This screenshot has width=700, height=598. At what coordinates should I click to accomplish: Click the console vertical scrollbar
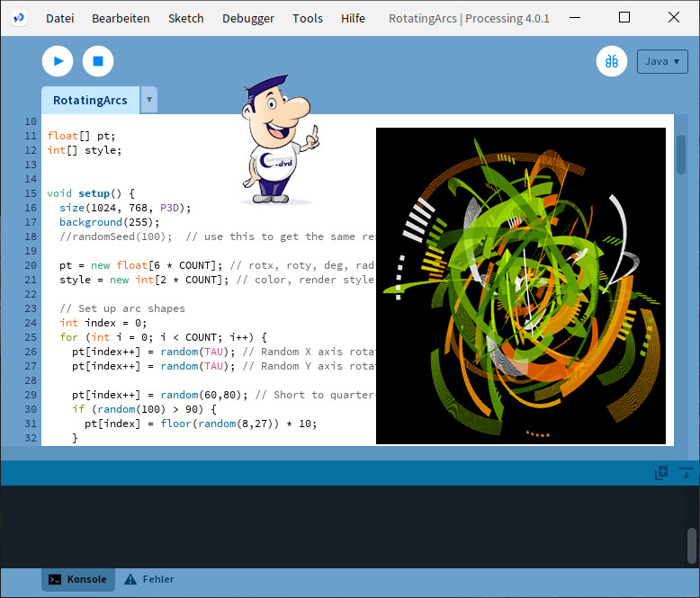pos(691,544)
